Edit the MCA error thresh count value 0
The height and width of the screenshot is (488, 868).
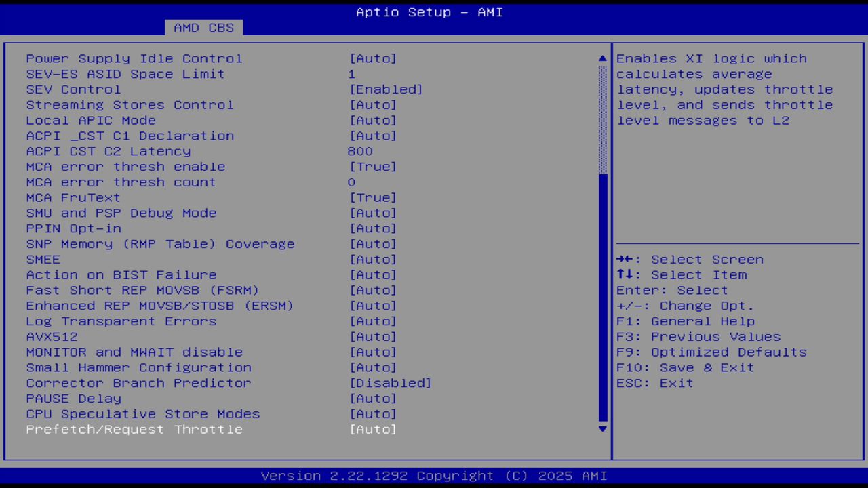(x=351, y=182)
